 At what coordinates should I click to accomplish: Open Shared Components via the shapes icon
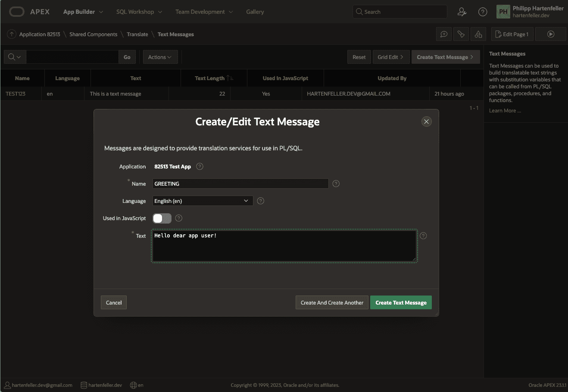tap(478, 34)
